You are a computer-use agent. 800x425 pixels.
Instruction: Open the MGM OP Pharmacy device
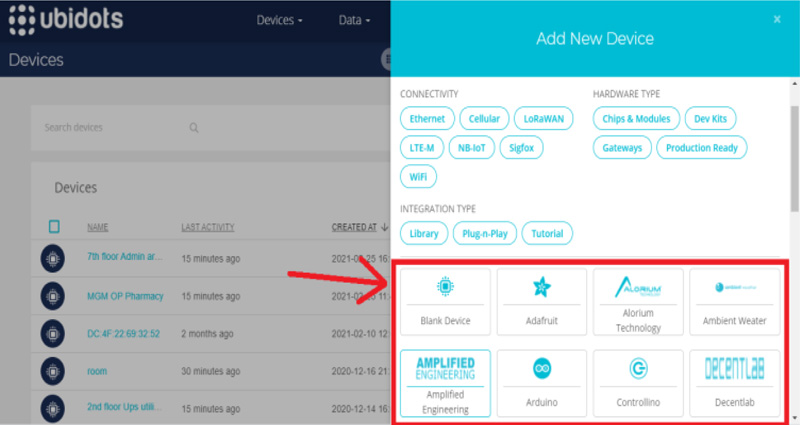click(x=124, y=296)
